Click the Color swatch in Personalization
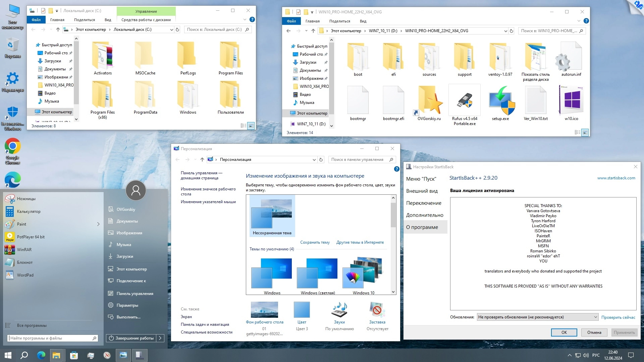 coord(302,310)
